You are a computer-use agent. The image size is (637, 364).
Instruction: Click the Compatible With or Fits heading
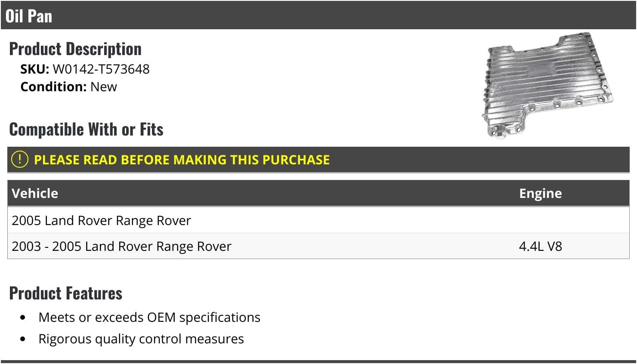86,130
